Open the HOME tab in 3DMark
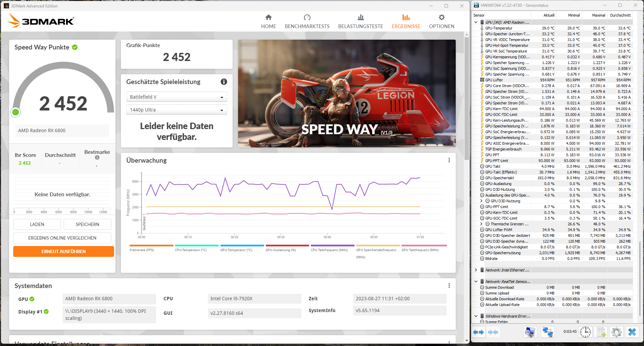This screenshot has height=346, width=644. (269, 22)
